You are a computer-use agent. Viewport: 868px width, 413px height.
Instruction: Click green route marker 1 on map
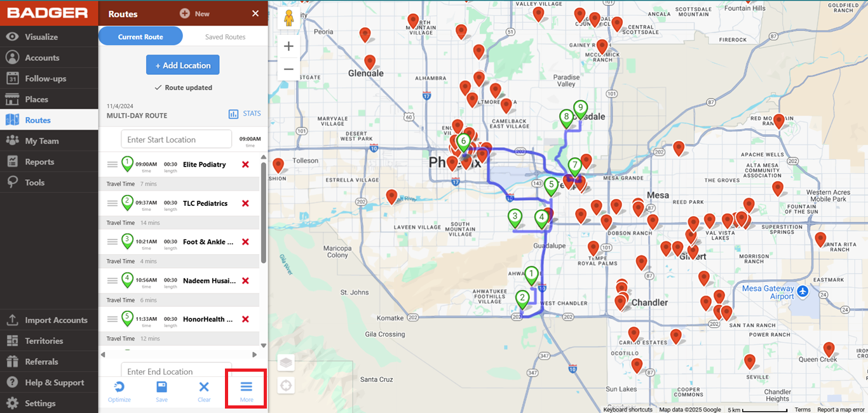[531, 274]
